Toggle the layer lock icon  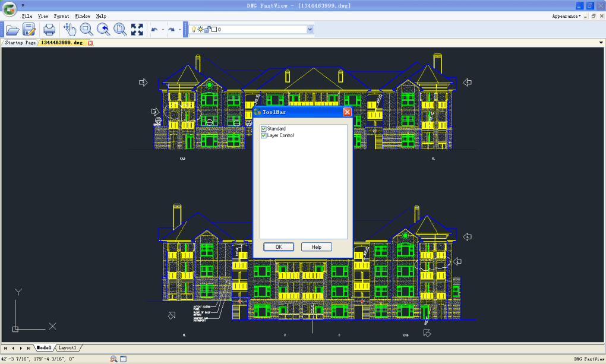click(x=206, y=29)
